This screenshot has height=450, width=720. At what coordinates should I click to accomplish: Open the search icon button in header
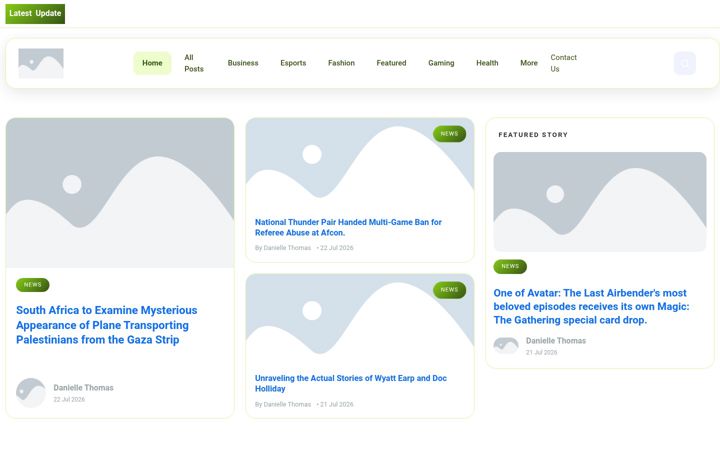point(685,63)
